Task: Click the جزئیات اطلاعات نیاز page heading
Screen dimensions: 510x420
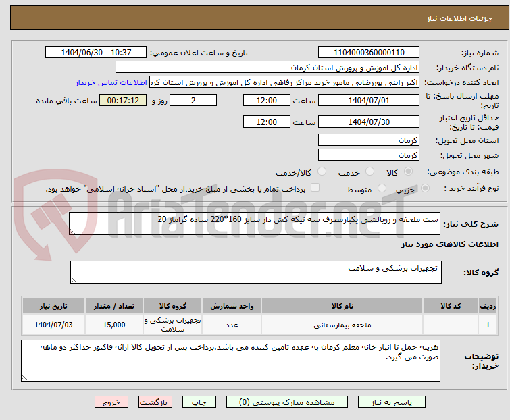Action: [459, 18]
